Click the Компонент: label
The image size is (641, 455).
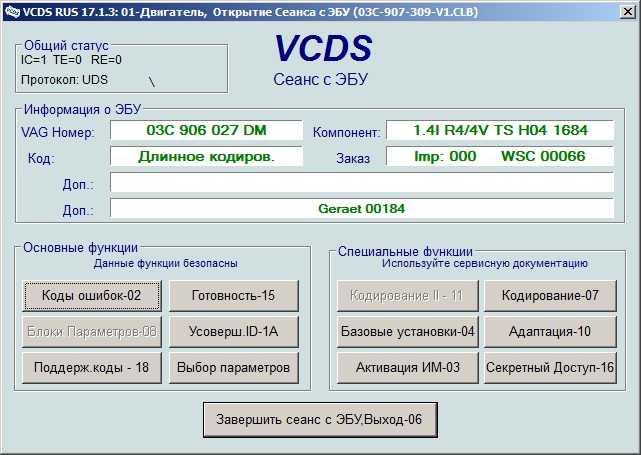pyautogui.click(x=347, y=132)
